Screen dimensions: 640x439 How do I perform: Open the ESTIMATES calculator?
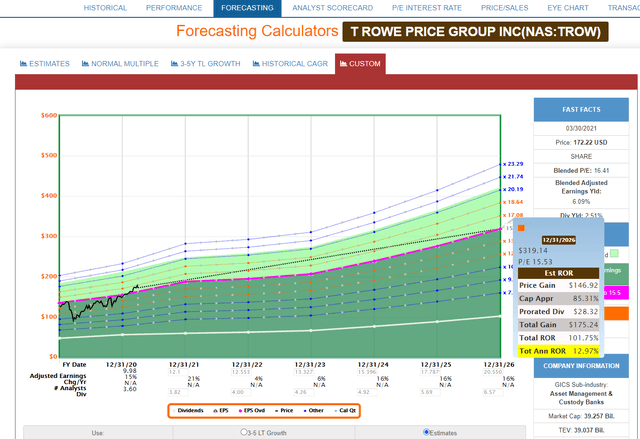[45, 64]
